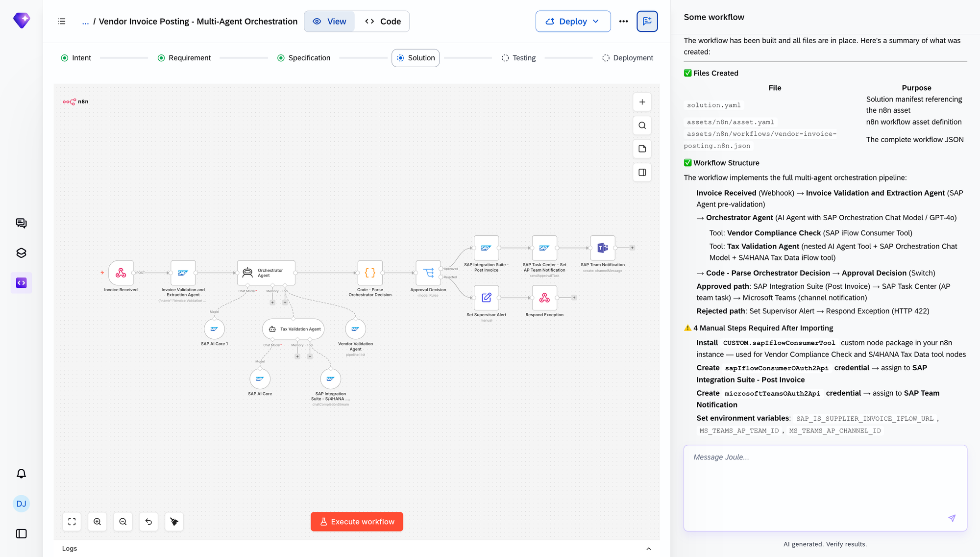Click the n8n logo on canvas
980x557 pixels.
click(x=75, y=101)
